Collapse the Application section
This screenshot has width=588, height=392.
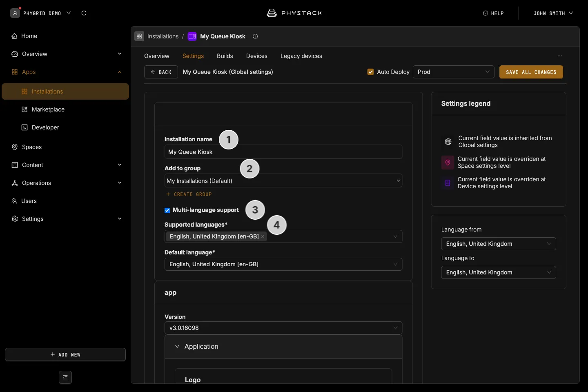click(x=177, y=346)
